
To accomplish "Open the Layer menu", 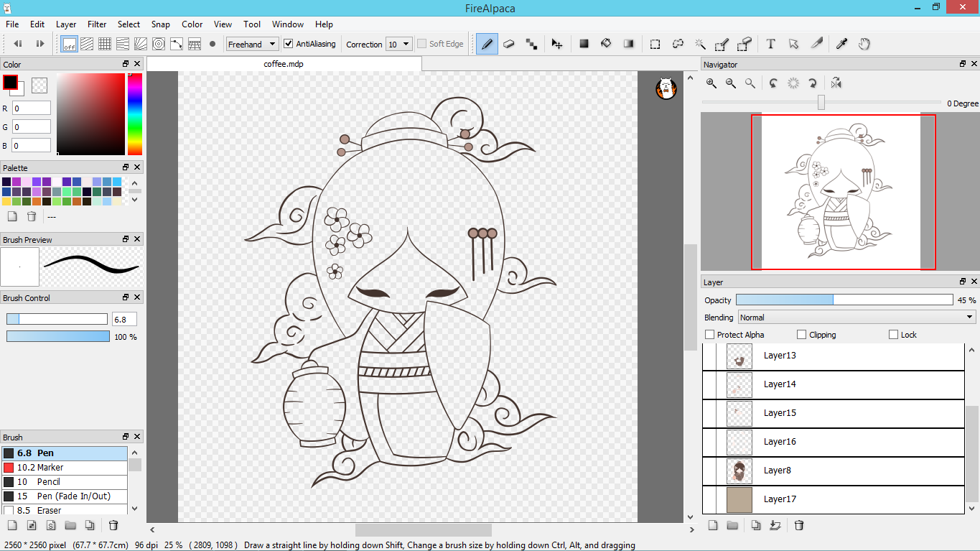I will point(66,24).
